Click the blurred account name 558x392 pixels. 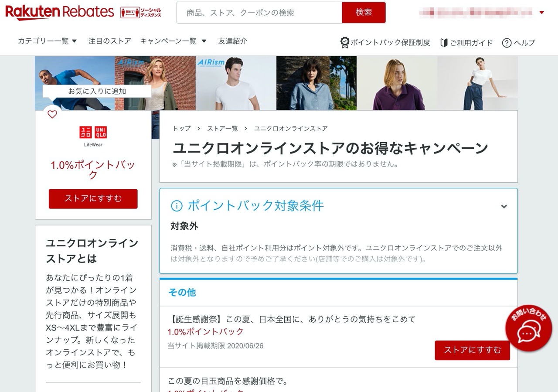point(476,12)
